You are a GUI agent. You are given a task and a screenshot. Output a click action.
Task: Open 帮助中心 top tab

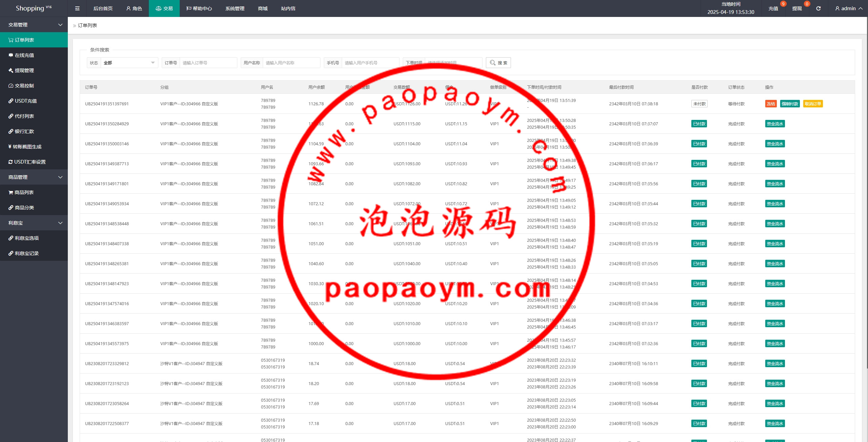(x=199, y=8)
